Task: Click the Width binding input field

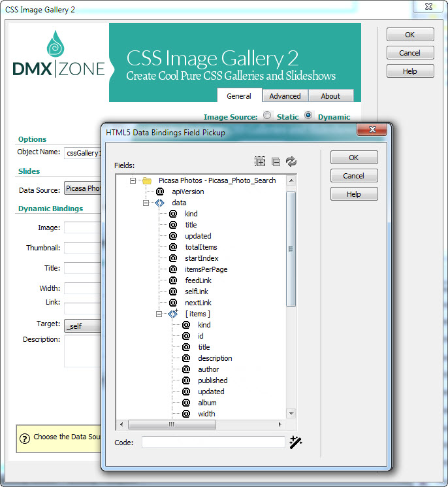Action: click(x=83, y=288)
